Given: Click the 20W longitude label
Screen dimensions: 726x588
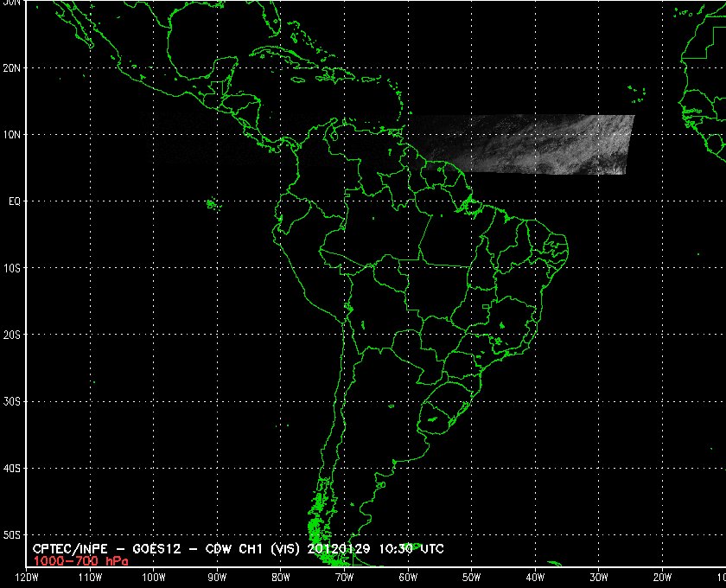Looking at the screenshot, I should (x=662, y=578).
